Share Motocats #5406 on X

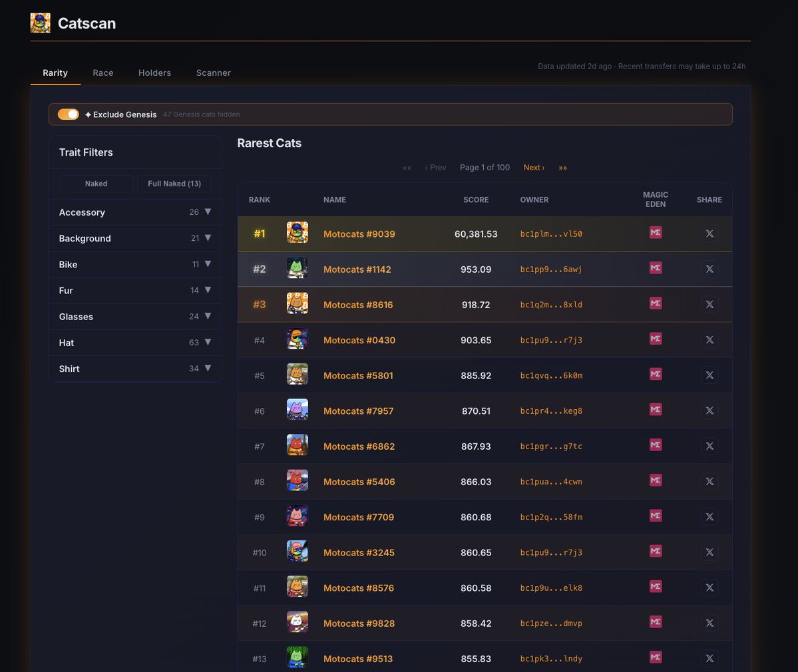[709, 481]
